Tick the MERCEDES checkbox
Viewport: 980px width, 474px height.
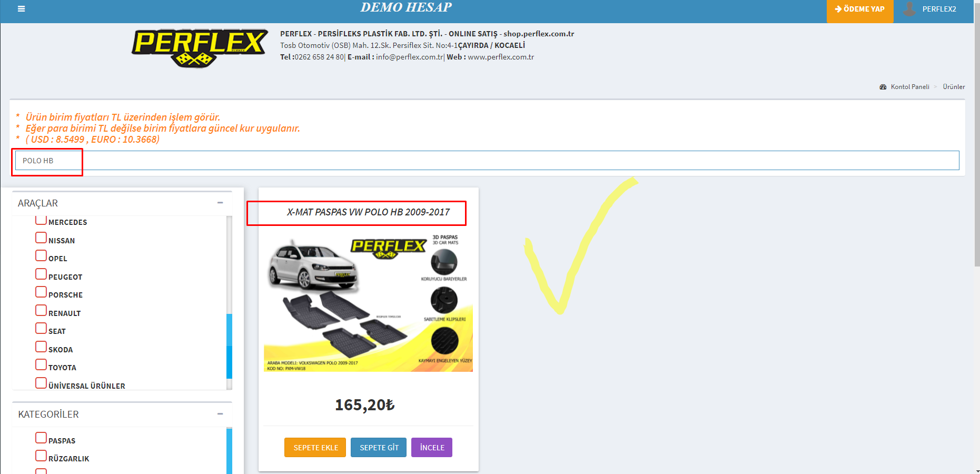[x=41, y=220]
